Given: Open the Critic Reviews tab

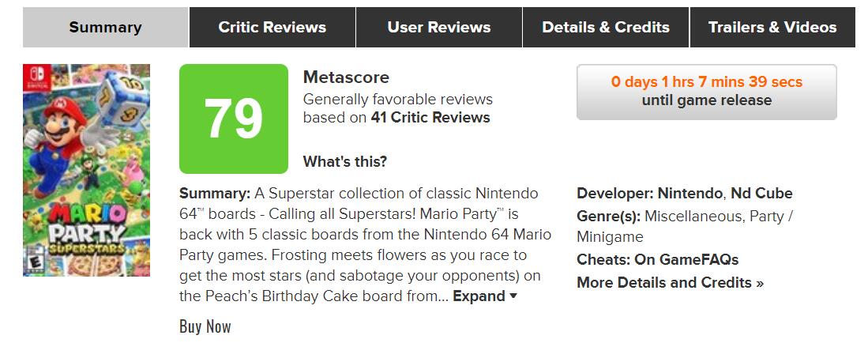Looking at the screenshot, I should click(x=272, y=28).
